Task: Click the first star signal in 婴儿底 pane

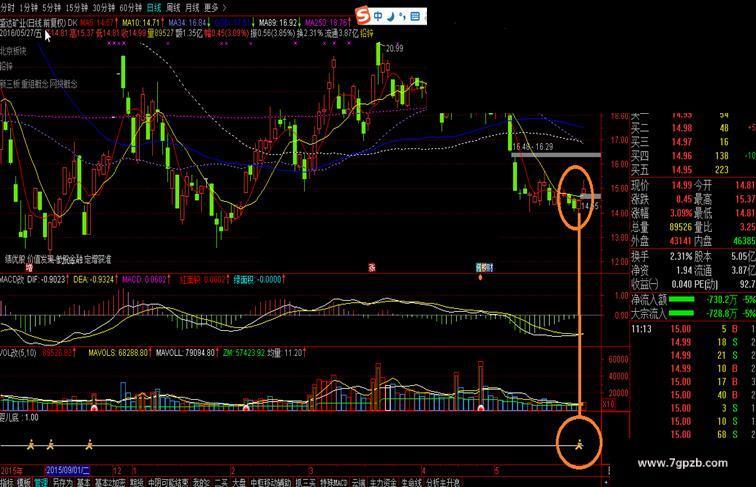Action: pyautogui.click(x=30, y=445)
